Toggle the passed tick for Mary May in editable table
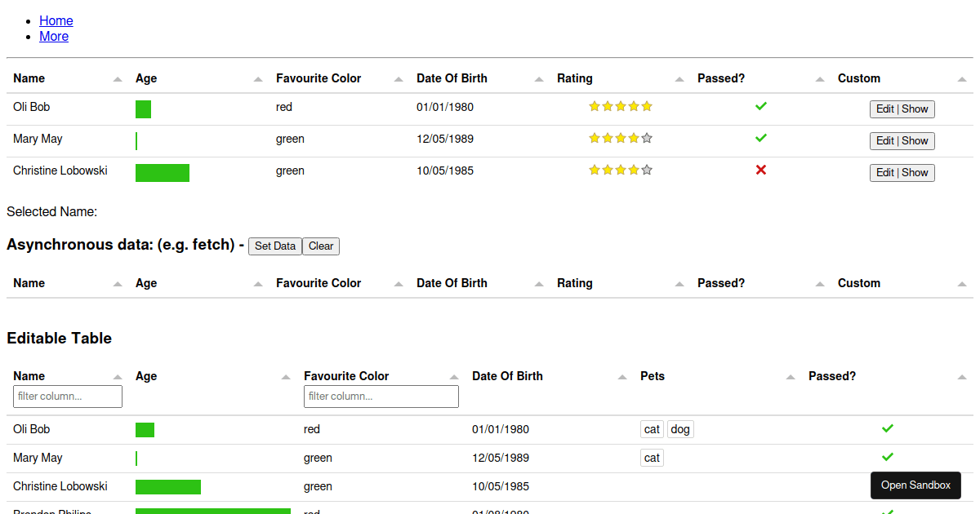 (888, 457)
